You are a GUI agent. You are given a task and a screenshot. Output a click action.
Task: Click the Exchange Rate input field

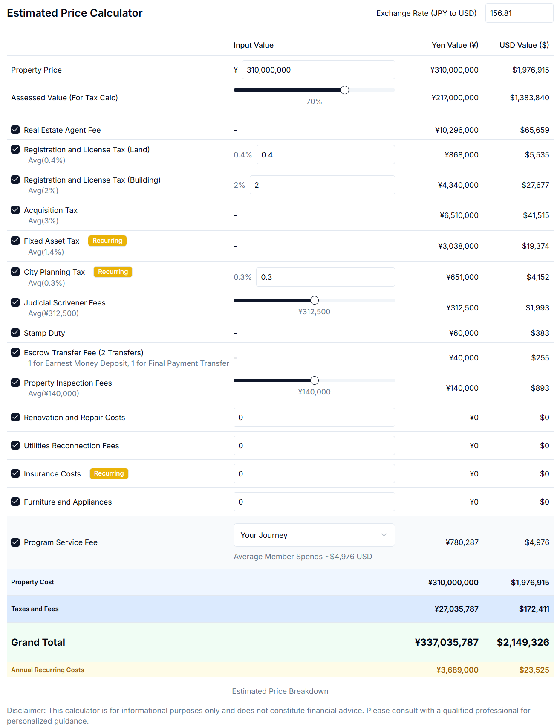[x=519, y=13]
